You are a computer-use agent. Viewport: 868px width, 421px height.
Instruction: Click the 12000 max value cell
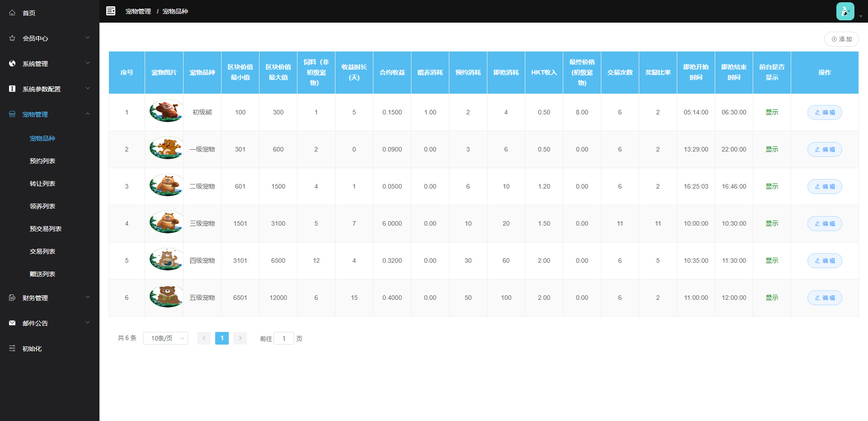(278, 298)
